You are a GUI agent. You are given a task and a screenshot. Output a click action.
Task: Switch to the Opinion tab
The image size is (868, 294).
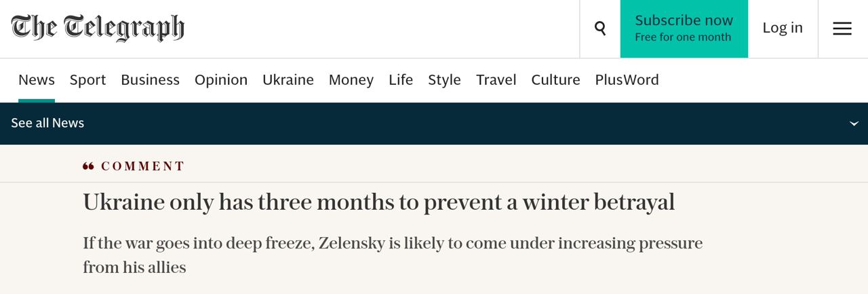pyautogui.click(x=221, y=80)
